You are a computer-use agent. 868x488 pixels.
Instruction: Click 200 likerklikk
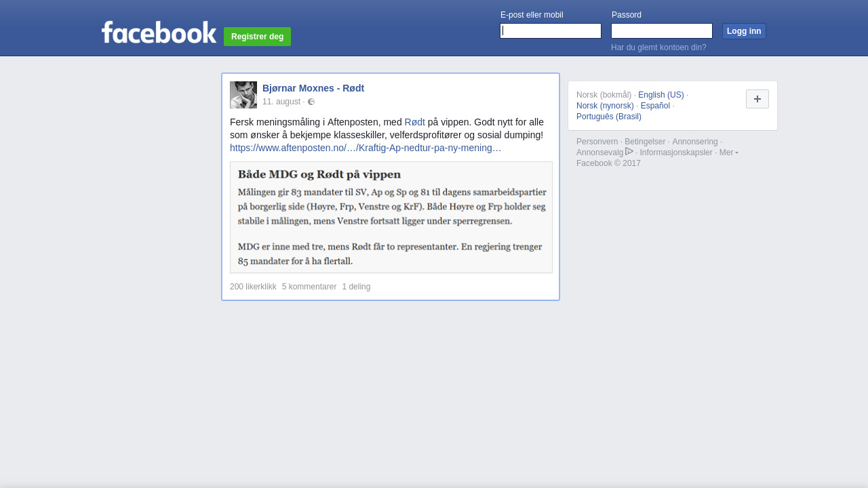click(253, 287)
